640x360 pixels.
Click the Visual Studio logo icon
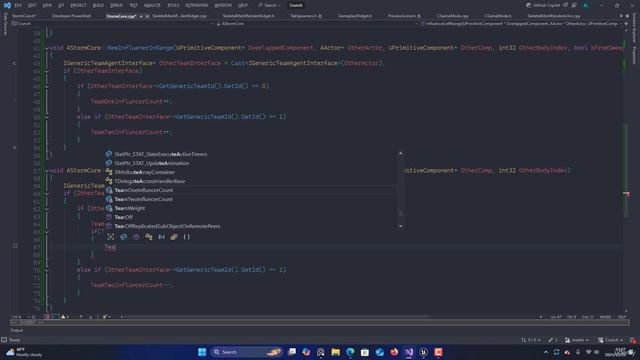tap(7, 5)
